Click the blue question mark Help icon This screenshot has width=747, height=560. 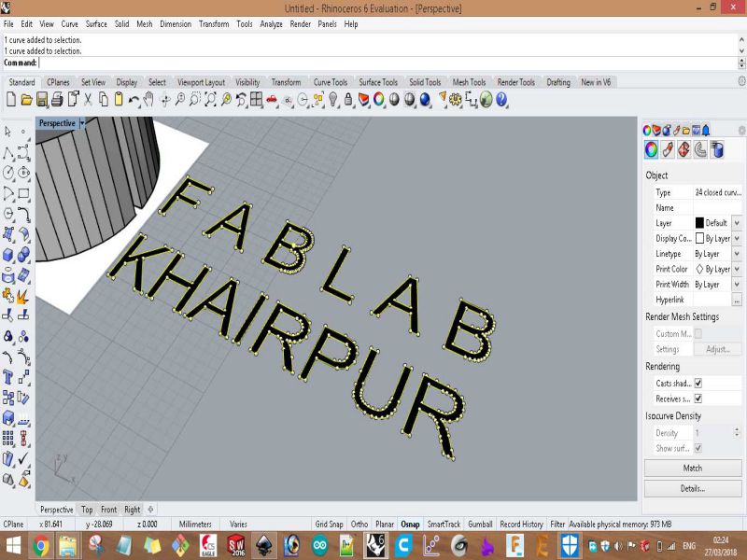pos(501,100)
